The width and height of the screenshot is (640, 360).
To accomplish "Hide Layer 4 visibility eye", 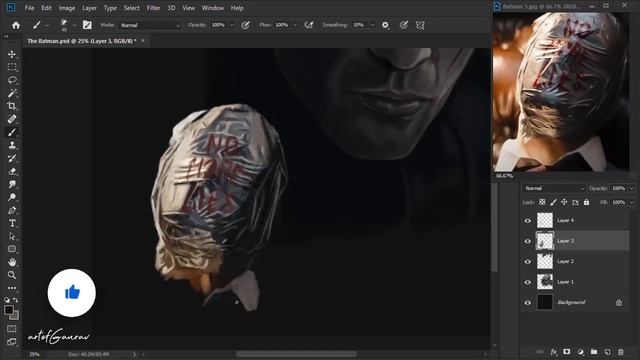I will coord(528,221).
